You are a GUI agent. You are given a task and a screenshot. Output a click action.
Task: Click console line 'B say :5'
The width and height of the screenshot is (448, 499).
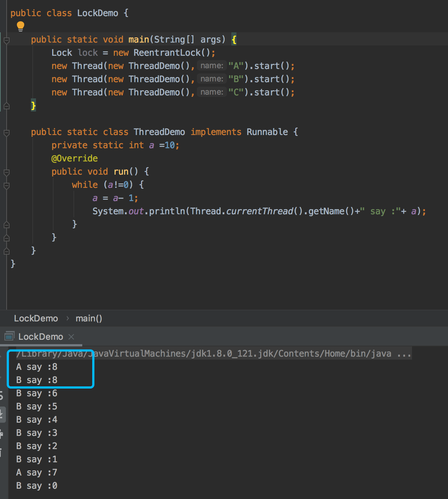pos(37,407)
